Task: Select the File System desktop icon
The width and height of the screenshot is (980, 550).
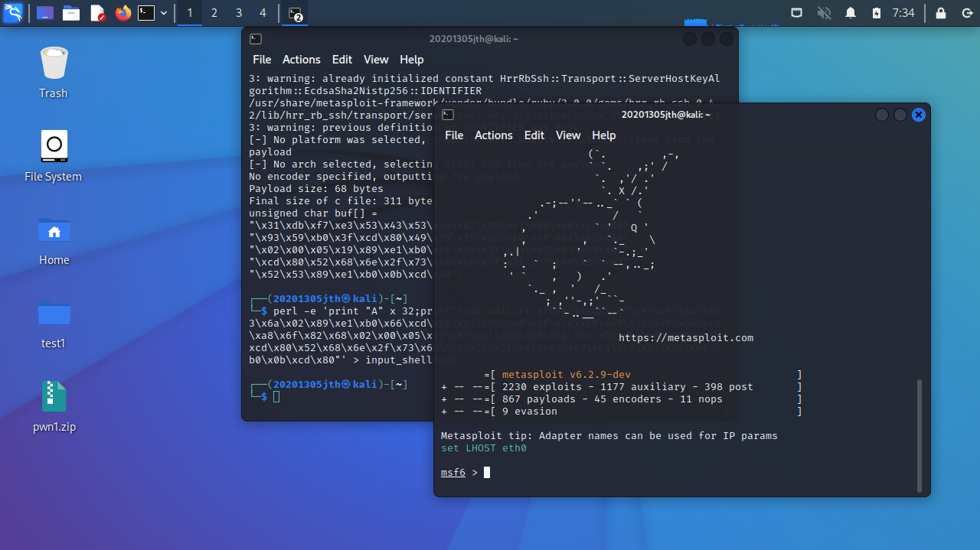Action: [54, 156]
